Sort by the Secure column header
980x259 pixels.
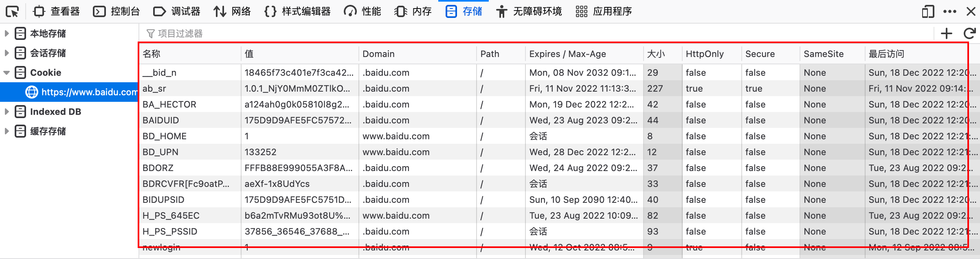771,54
